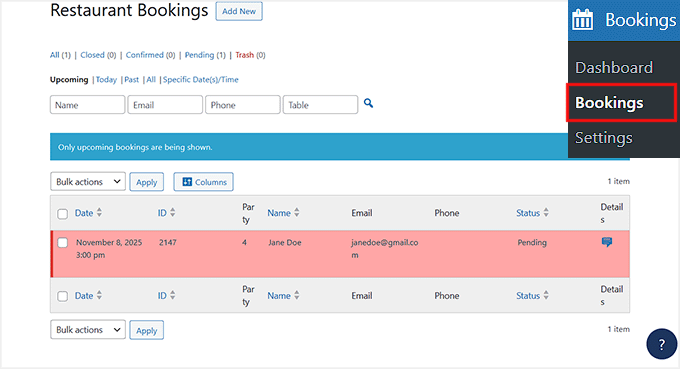
Task: Click the Table search field
Action: (x=320, y=105)
